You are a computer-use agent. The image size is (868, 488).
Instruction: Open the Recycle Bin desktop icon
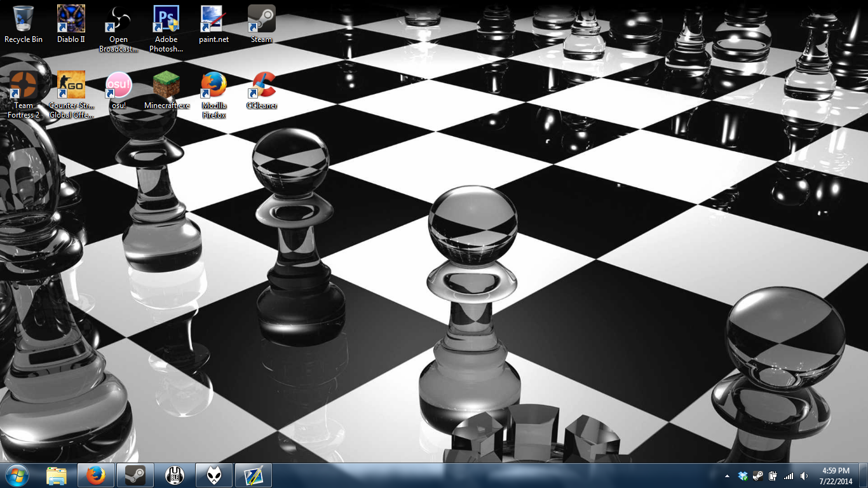(24, 24)
